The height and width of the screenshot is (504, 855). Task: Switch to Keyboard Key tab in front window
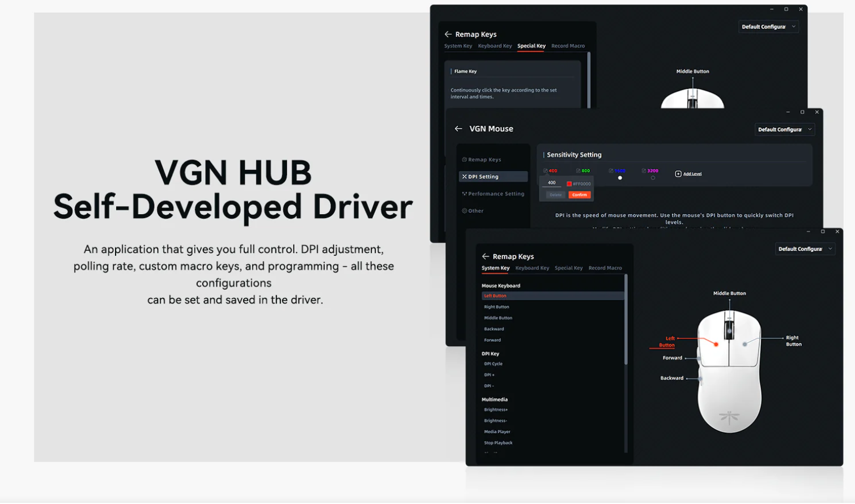click(532, 268)
